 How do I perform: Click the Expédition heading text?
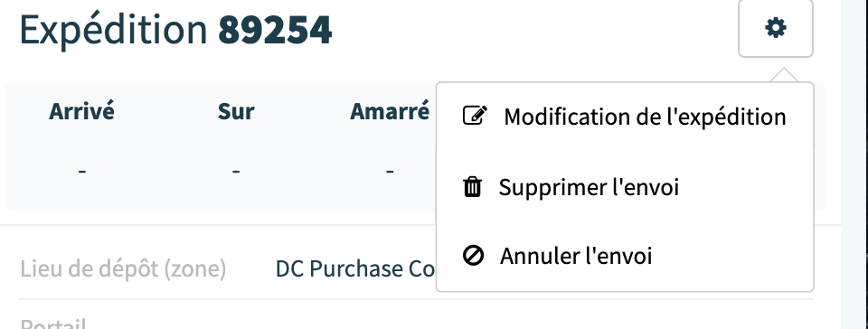(114, 31)
